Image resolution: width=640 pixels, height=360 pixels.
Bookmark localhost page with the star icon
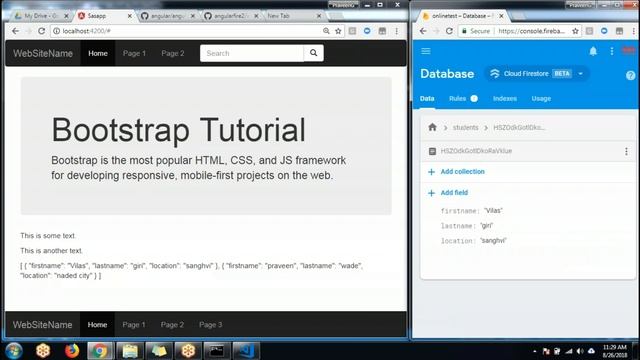coord(338,31)
